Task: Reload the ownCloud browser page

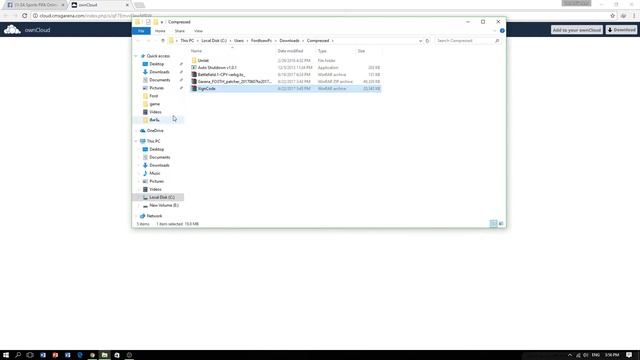Action: click(24, 16)
